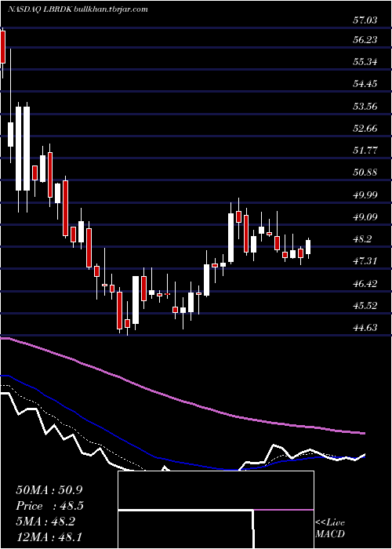This screenshot has height=549, width=392.
Task: Click the 56.23 price axis label
Action: 365,40
